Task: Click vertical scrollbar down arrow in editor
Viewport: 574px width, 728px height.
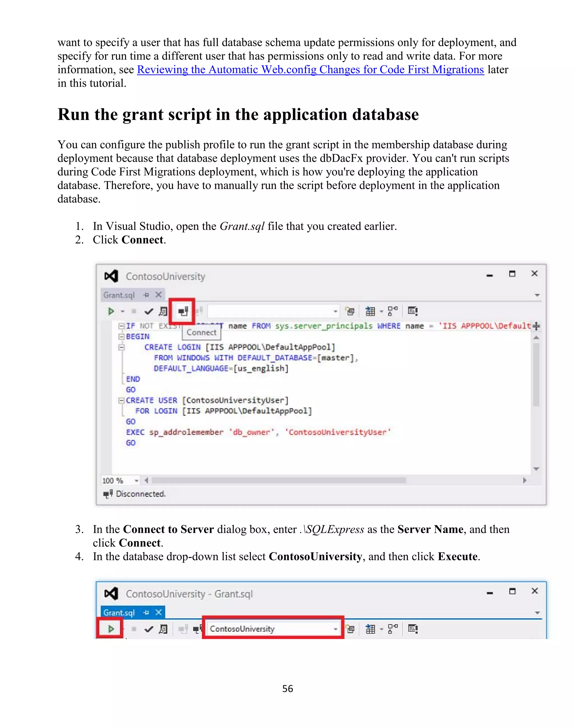Action: 536,469
